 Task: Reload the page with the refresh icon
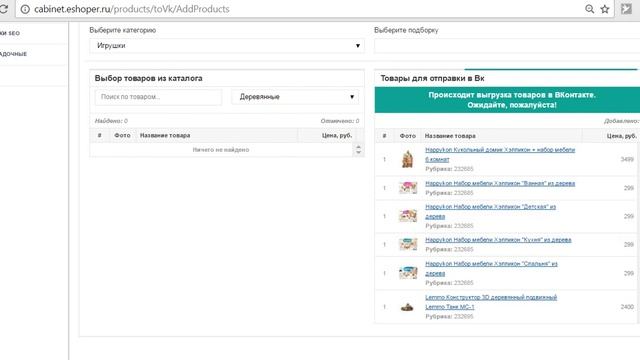3,9
